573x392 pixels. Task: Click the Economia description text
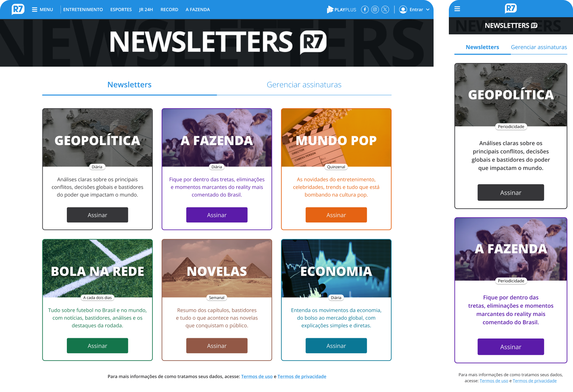click(336, 318)
